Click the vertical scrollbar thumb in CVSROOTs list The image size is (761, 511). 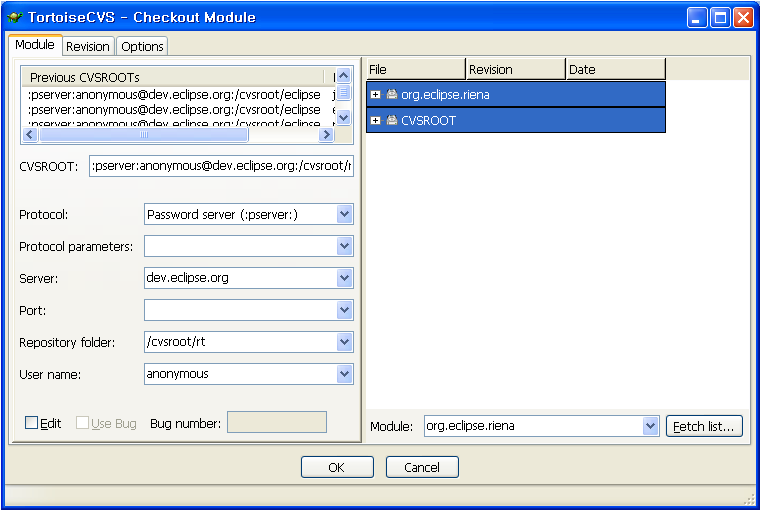coord(344,92)
